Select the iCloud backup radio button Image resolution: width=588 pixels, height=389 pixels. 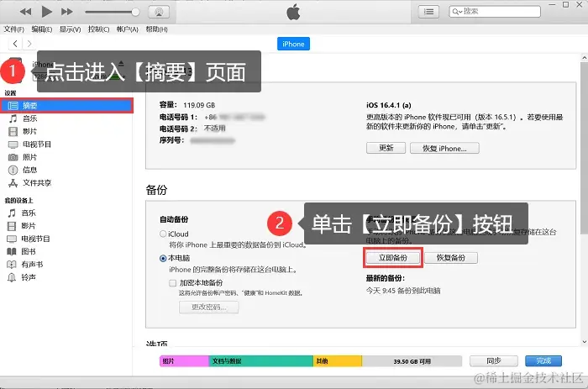point(163,234)
